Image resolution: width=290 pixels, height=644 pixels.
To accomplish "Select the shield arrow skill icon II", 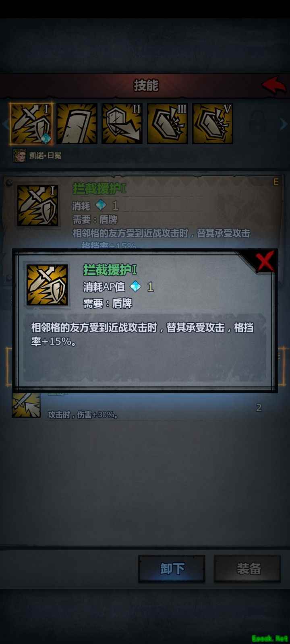I will tap(122, 124).
